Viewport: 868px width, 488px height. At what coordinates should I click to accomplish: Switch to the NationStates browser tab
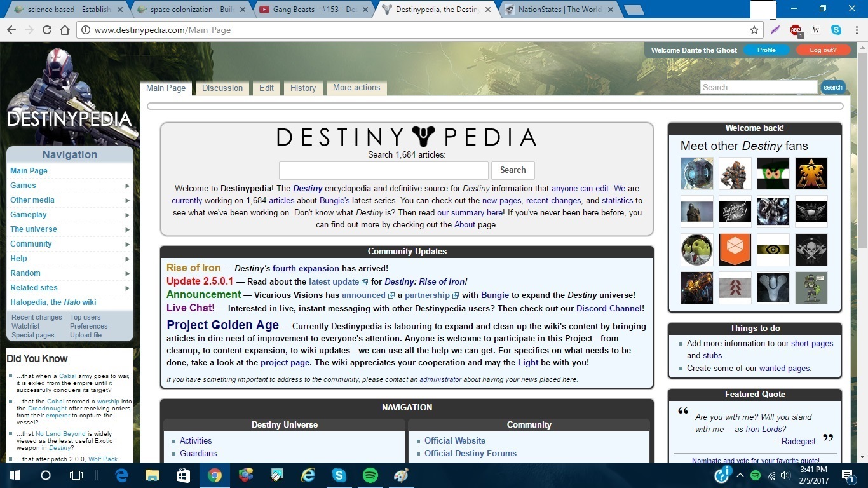559,10
